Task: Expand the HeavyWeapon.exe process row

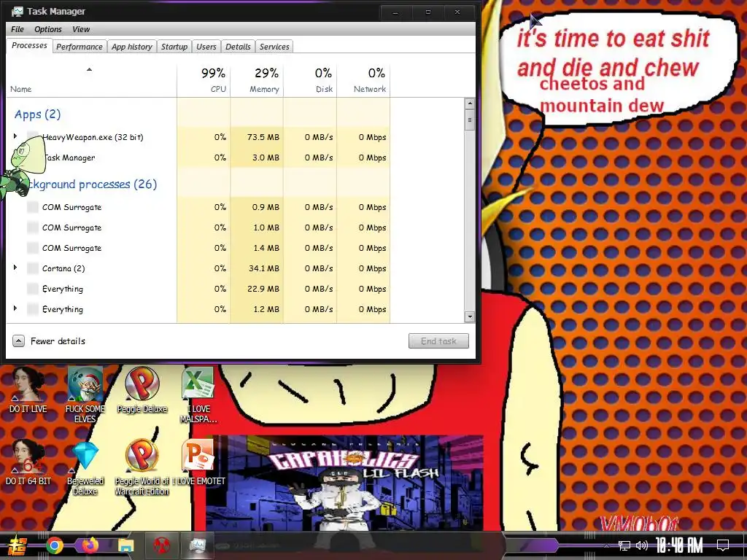Action: (x=15, y=136)
